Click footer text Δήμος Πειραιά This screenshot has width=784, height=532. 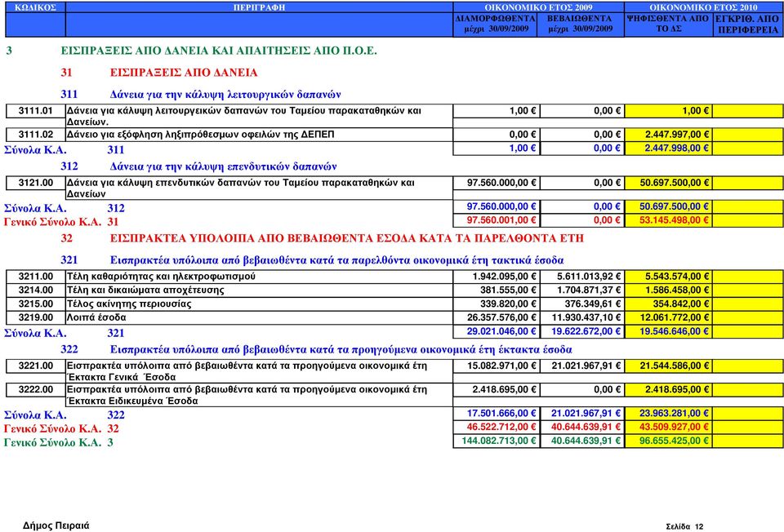(56, 525)
